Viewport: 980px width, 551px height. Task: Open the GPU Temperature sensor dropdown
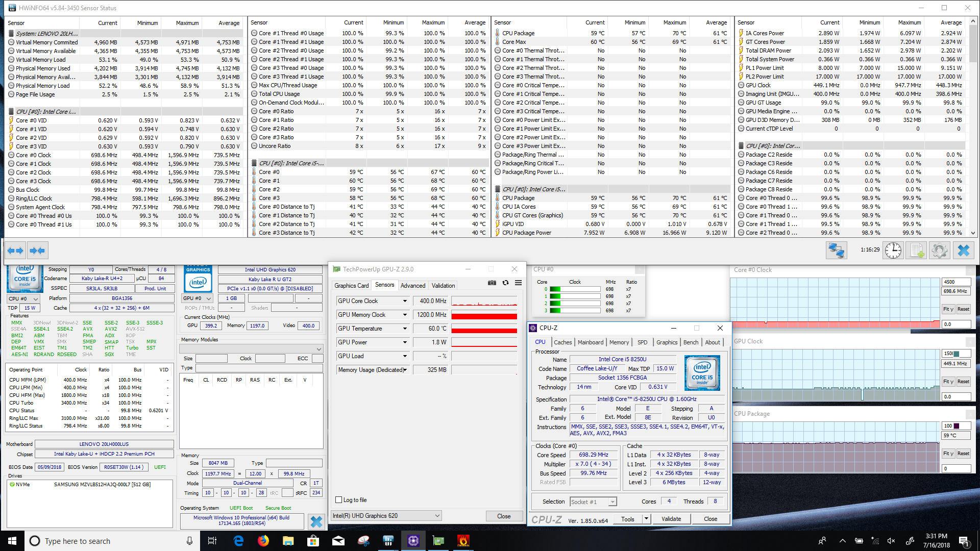[405, 329]
